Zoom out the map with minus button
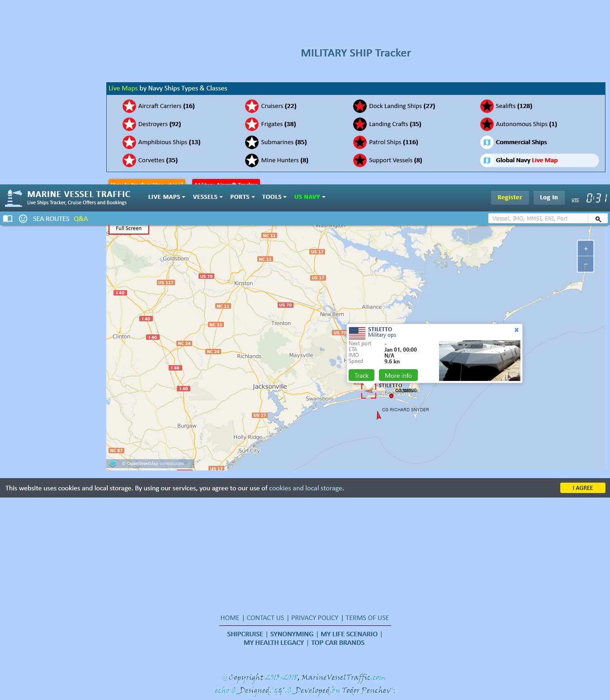This screenshot has width=610, height=700. [586, 264]
